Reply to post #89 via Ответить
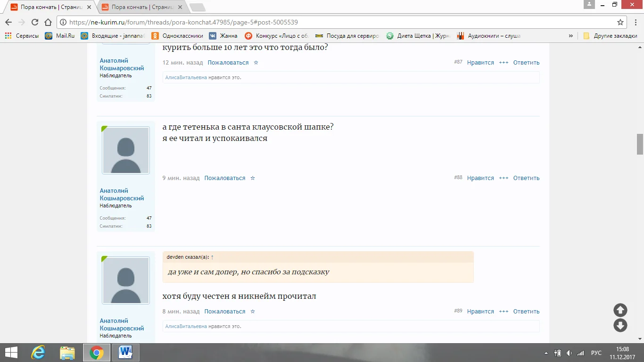 pyautogui.click(x=526, y=312)
